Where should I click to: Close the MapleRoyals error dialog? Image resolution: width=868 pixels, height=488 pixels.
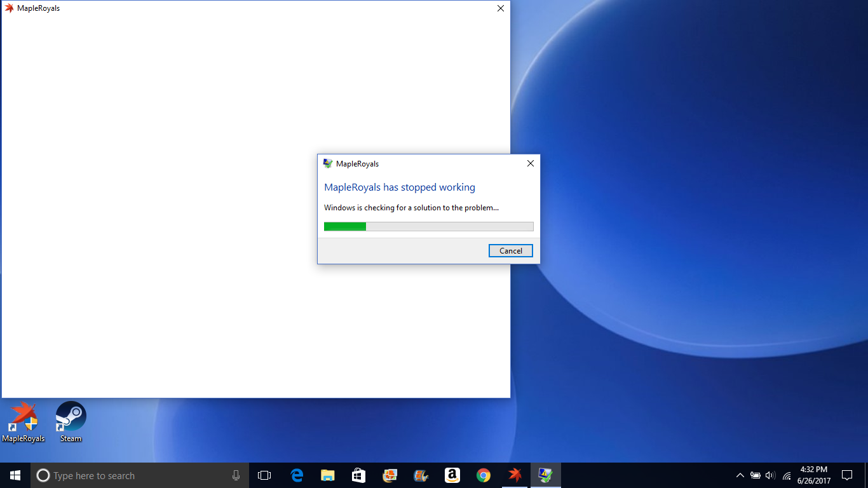click(530, 163)
